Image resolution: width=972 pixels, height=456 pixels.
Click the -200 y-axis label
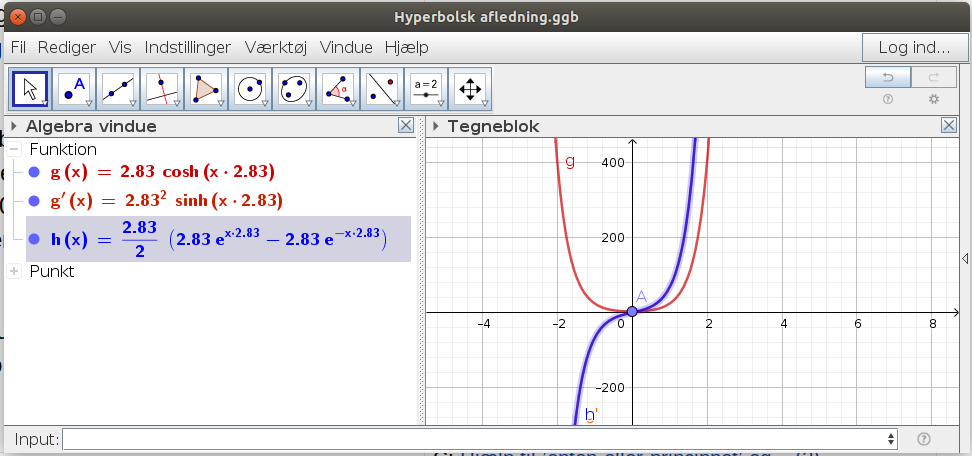[609, 387]
